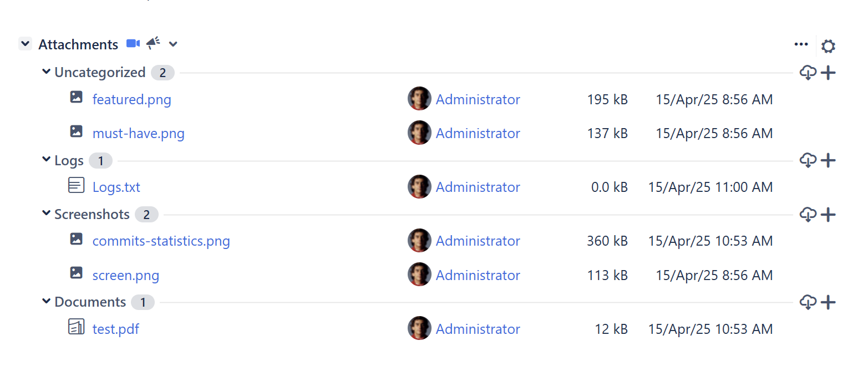The image size is (868, 376).
Task: Open the three-dots more actions menu
Action: (801, 44)
